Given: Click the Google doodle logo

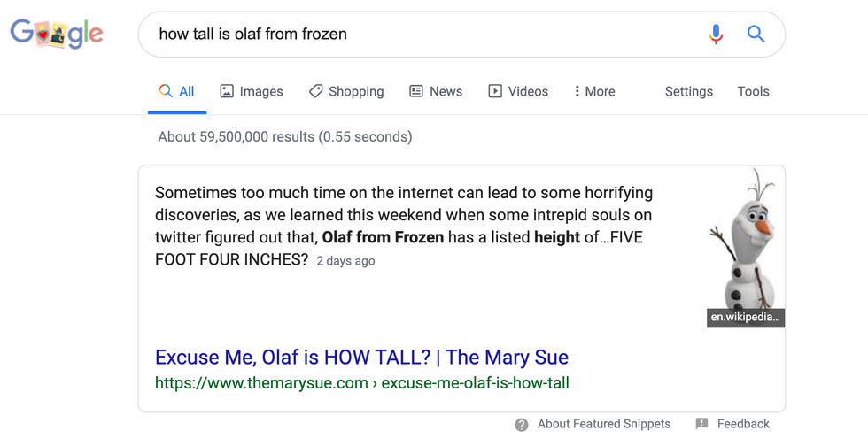Looking at the screenshot, I should click(x=57, y=35).
